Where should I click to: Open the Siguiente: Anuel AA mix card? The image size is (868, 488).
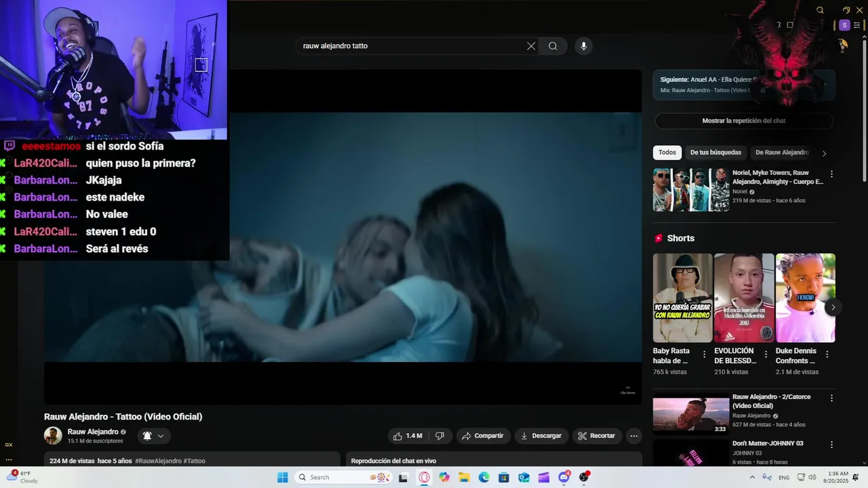744,85
